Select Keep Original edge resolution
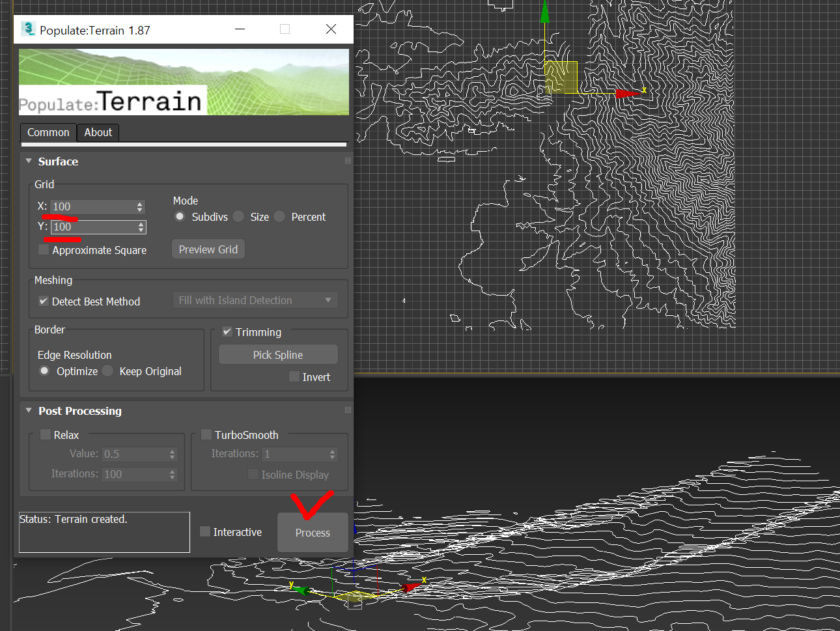This screenshot has height=631, width=840. pyautogui.click(x=107, y=371)
